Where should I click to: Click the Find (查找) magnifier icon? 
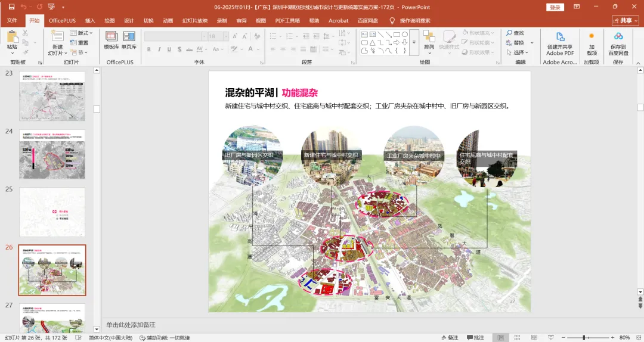point(510,33)
